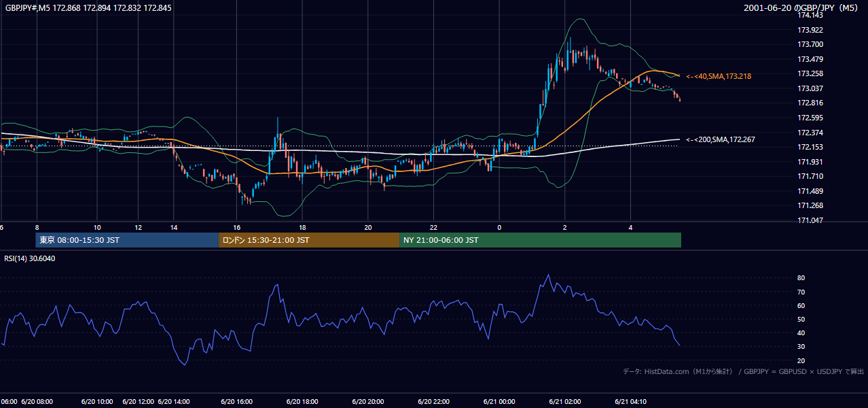Click the 173.700 price axis label
The image size is (868, 408).
pyautogui.click(x=810, y=44)
